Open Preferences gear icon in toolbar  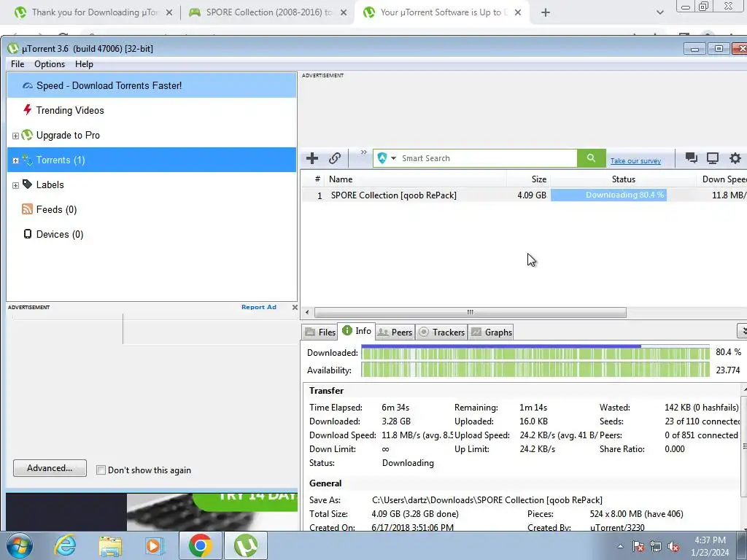tap(735, 158)
